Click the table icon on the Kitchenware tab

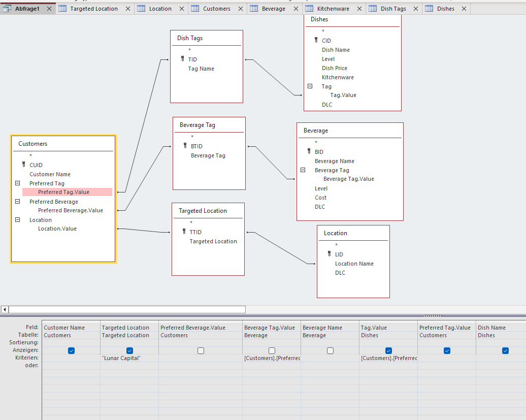click(x=309, y=9)
